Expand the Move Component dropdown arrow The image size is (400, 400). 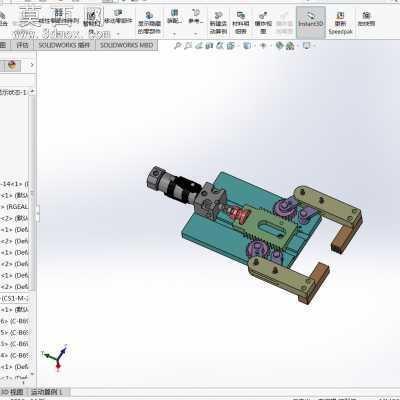pos(118,33)
